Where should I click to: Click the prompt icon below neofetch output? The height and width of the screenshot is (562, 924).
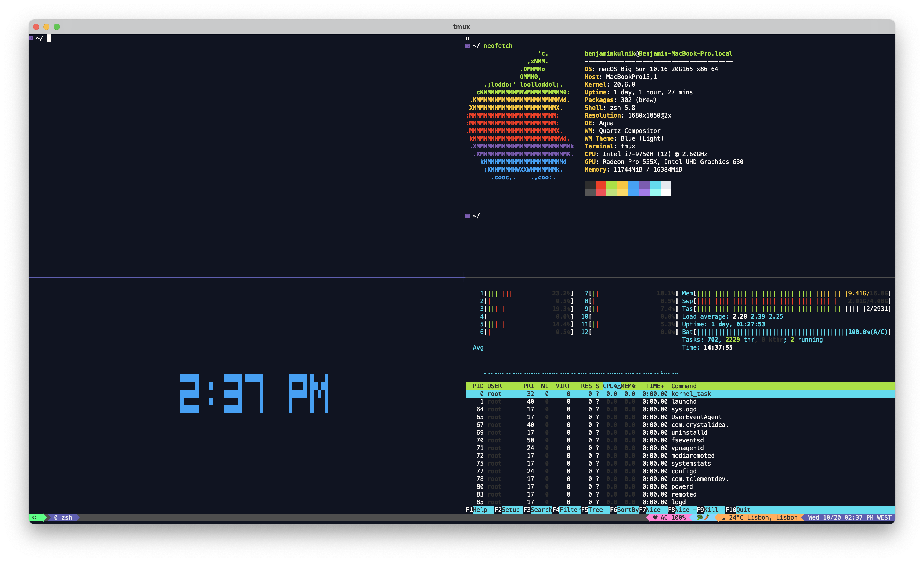coord(468,216)
